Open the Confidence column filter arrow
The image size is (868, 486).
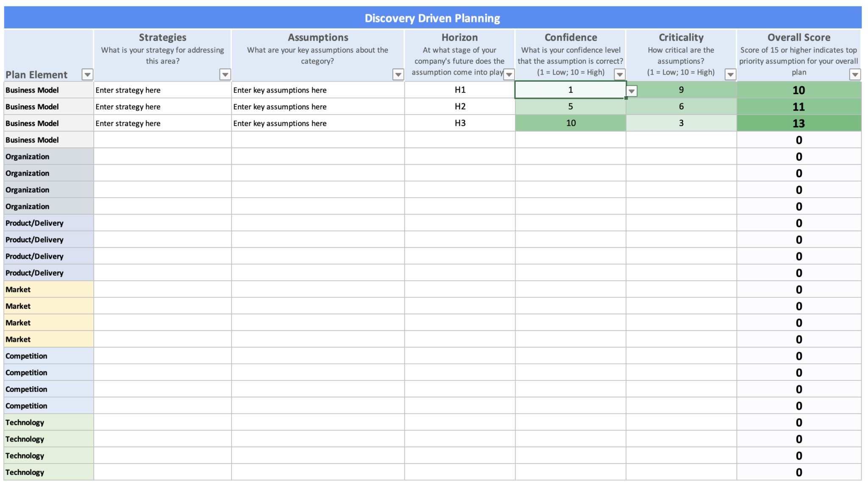point(619,74)
